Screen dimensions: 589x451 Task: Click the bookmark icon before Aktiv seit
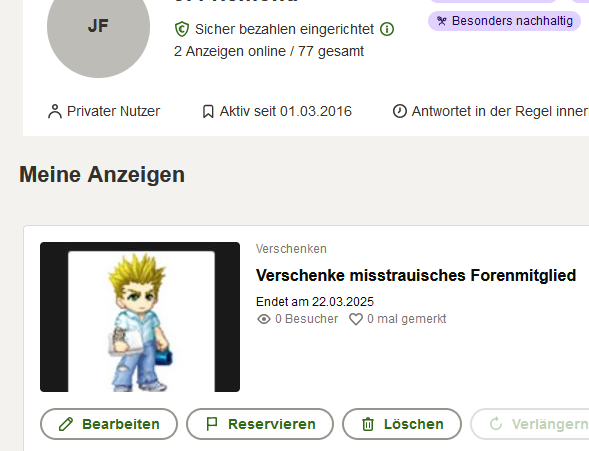pos(208,112)
